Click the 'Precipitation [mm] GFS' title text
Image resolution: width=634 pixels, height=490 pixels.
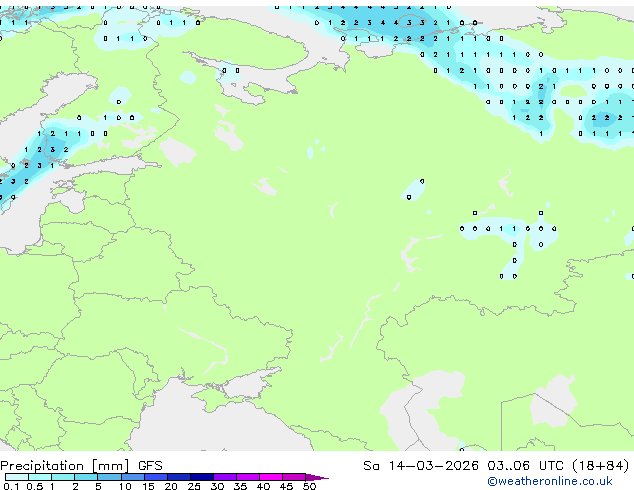[x=81, y=466]
